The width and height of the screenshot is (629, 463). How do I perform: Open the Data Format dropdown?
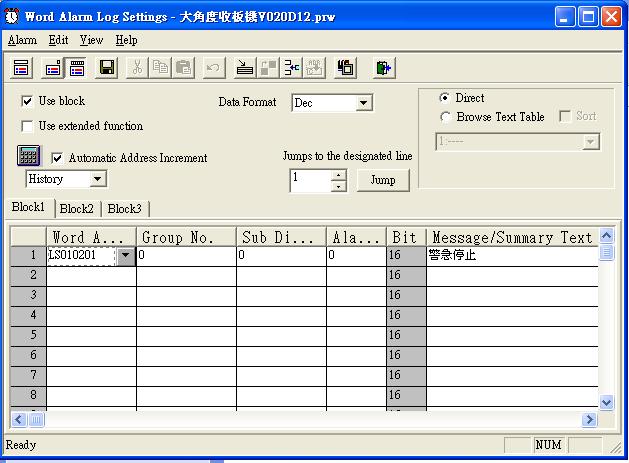coord(363,103)
